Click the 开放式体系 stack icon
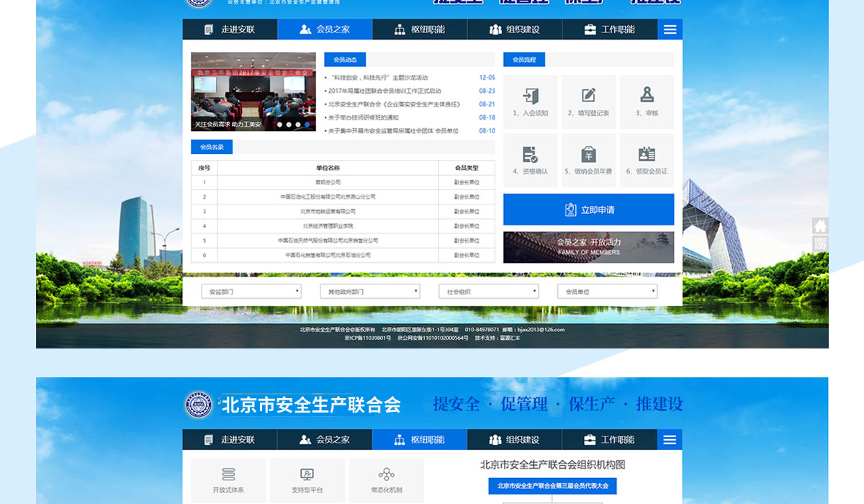 (x=228, y=474)
